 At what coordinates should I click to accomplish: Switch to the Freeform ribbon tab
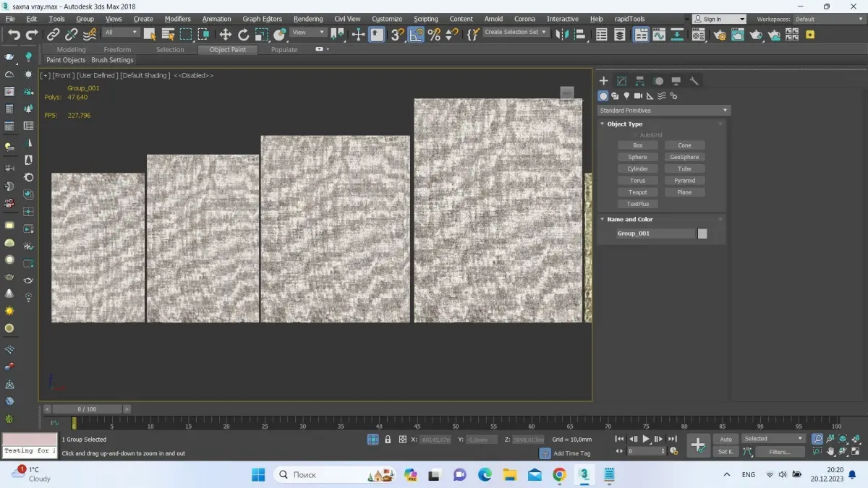coord(117,50)
